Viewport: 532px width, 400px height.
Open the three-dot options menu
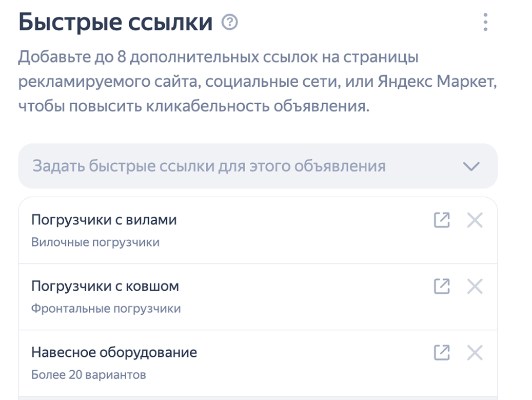[x=485, y=23]
